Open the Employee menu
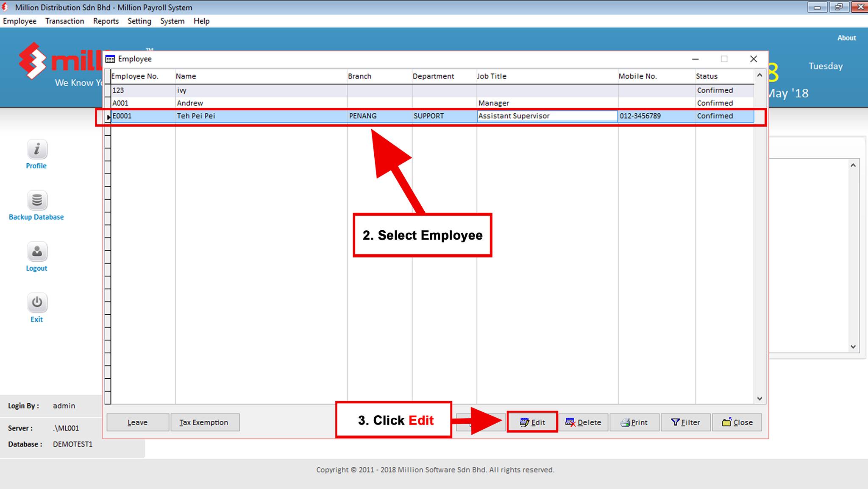This screenshot has width=868, height=489. point(19,21)
